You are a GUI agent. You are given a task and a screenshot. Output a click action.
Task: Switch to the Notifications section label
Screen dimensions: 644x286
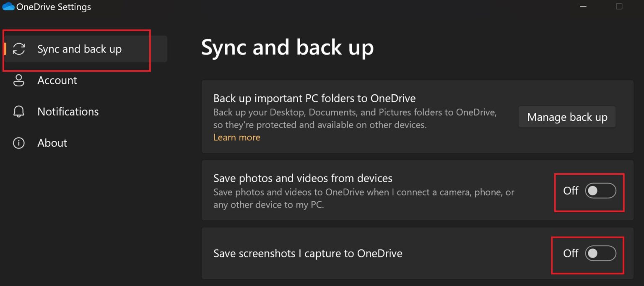click(68, 112)
